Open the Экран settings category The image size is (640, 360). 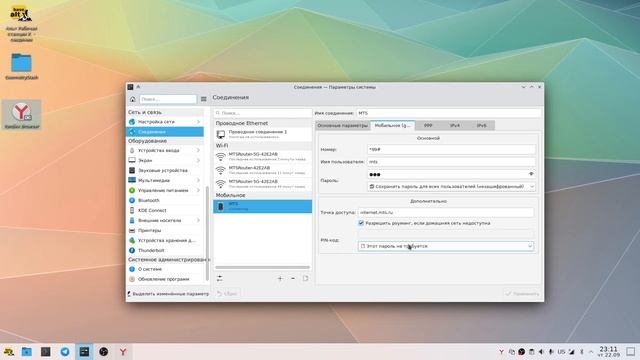(x=165, y=160)
